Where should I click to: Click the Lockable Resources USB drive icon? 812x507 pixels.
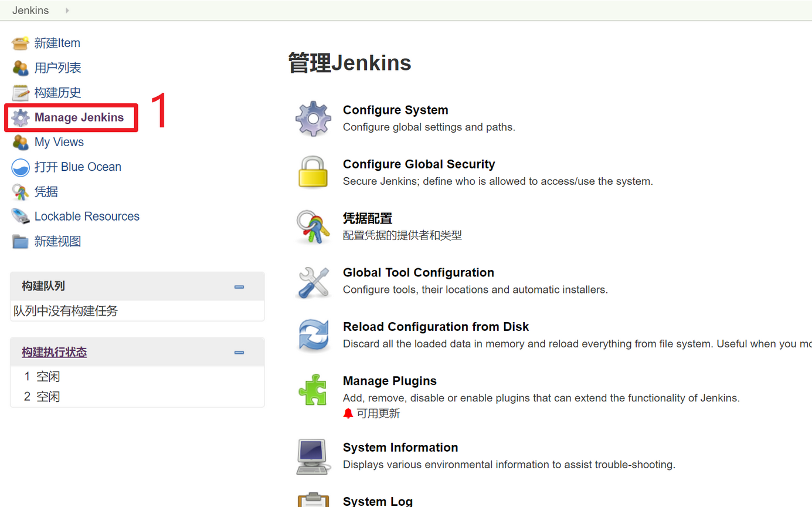(21, 217)
